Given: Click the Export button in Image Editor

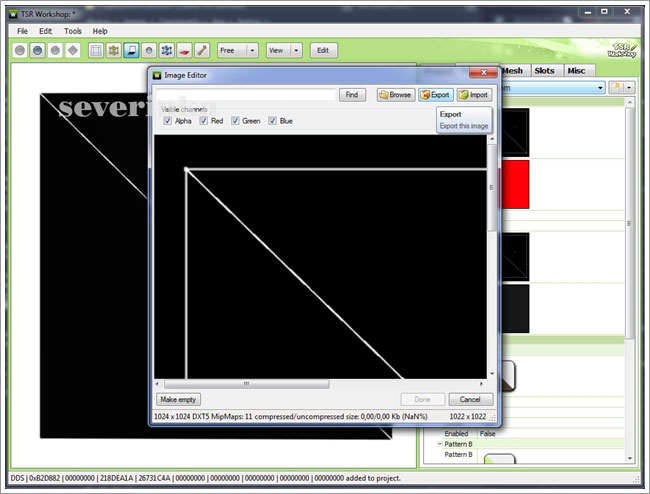Looking at the screenshot, I should 435,95.
